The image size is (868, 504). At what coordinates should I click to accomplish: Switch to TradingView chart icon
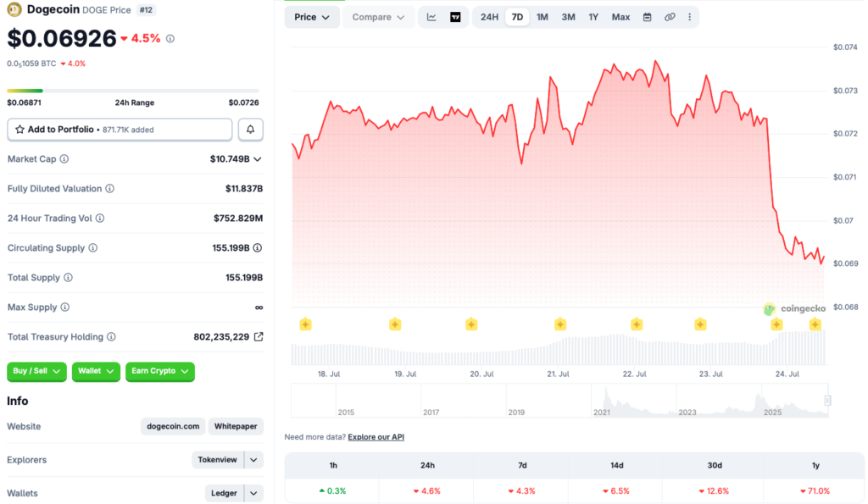pyautogui.click(x=455, y=17)
